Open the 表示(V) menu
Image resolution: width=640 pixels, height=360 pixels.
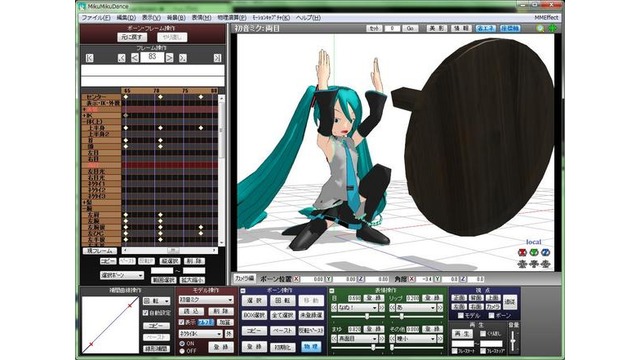pyautogui.click(x=151, y=18)
